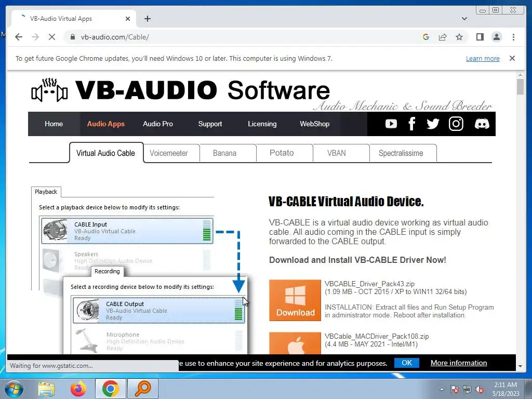This screenshot has width=532, height=399.
Task: Open the Facebook social icon
Action: click(411, 124)
